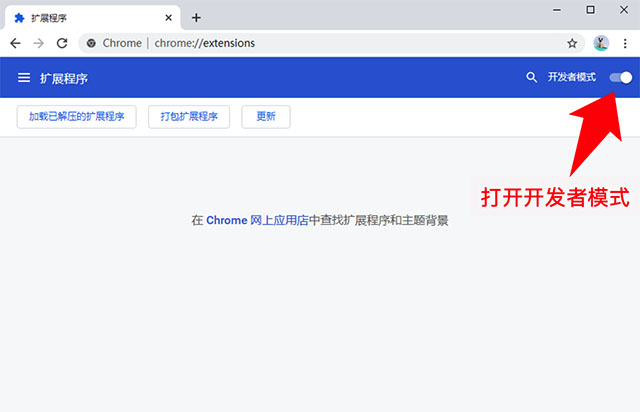Viewport: 640px width, 412px height.
Task: Open the user profile avatar
Action: [x=601, y=43]
